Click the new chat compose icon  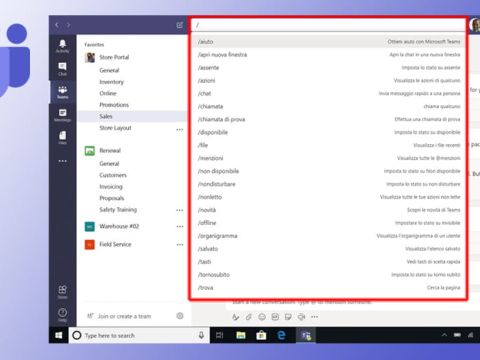[180, 25]
